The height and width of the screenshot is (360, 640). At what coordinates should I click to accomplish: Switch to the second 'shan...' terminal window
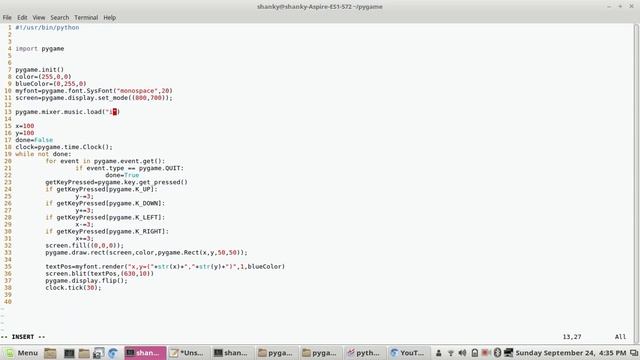[232, 353]
